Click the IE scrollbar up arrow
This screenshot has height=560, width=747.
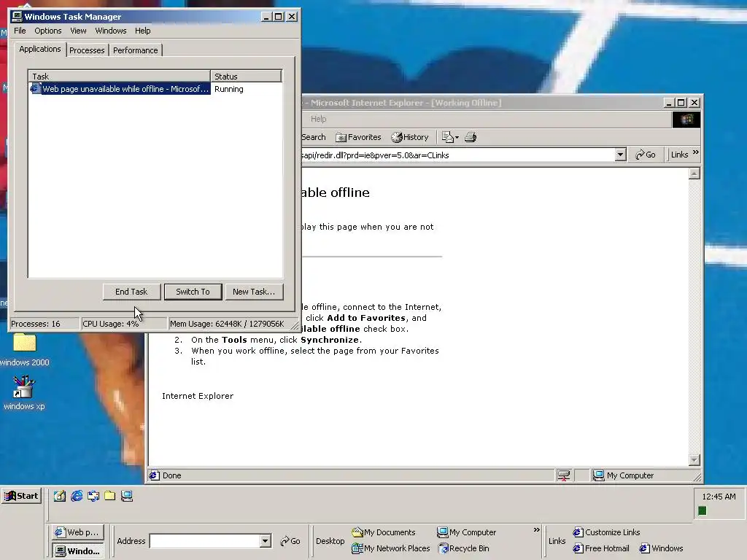point(694,174)
